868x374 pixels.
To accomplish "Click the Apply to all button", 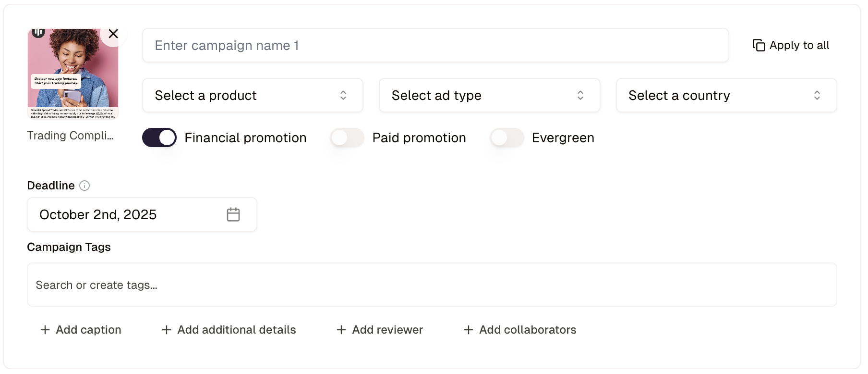I will 799,45.
